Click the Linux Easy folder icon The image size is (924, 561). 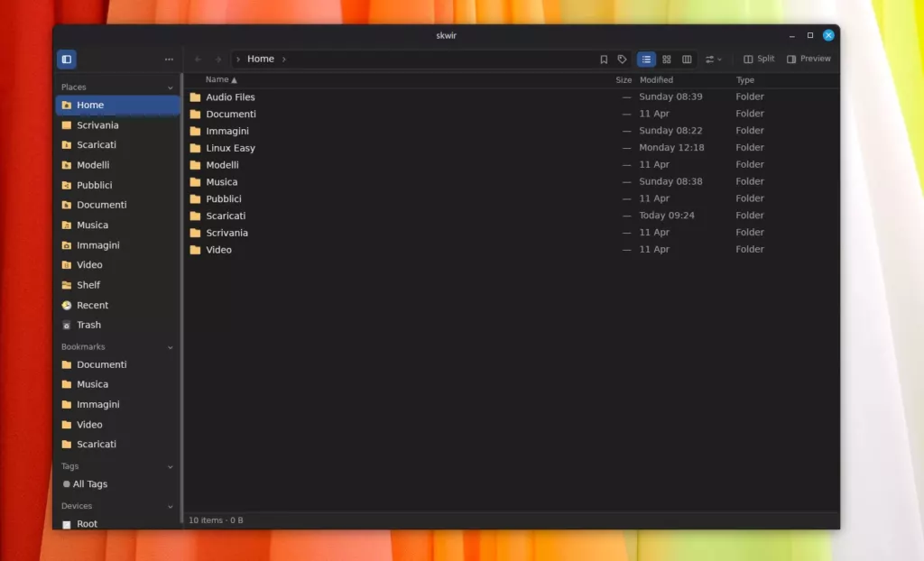pos(195,148)
